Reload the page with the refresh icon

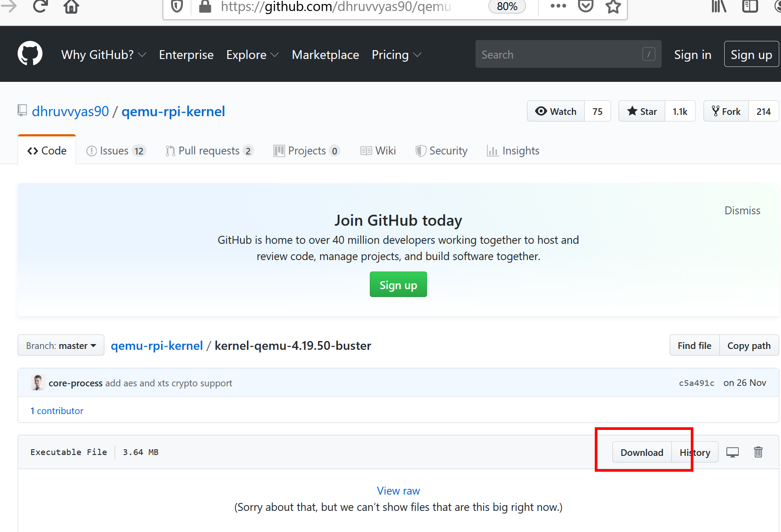click(40, 6)
